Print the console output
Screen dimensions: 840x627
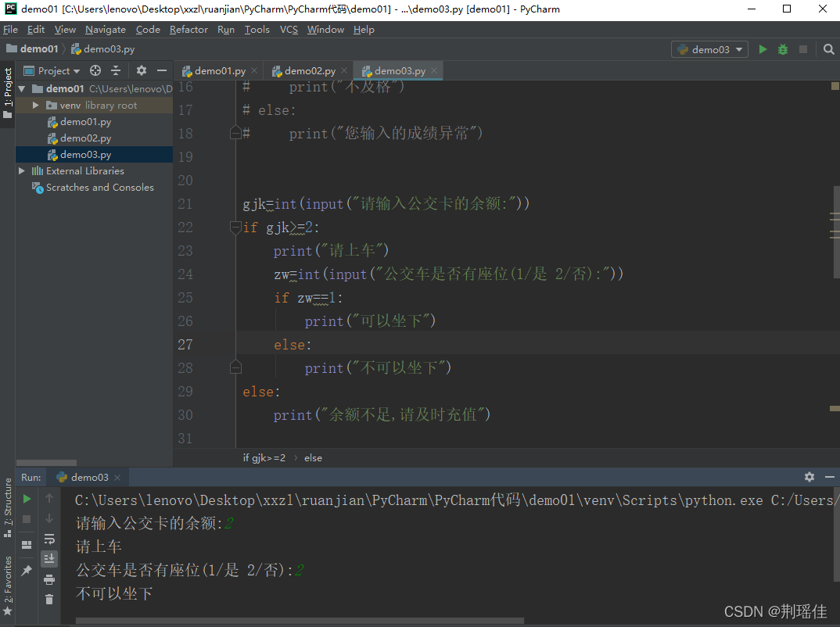point(48,579)
